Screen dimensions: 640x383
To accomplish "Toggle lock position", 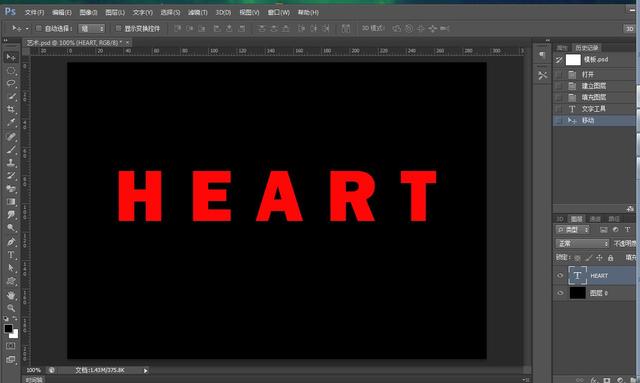I will coord(599,258).
